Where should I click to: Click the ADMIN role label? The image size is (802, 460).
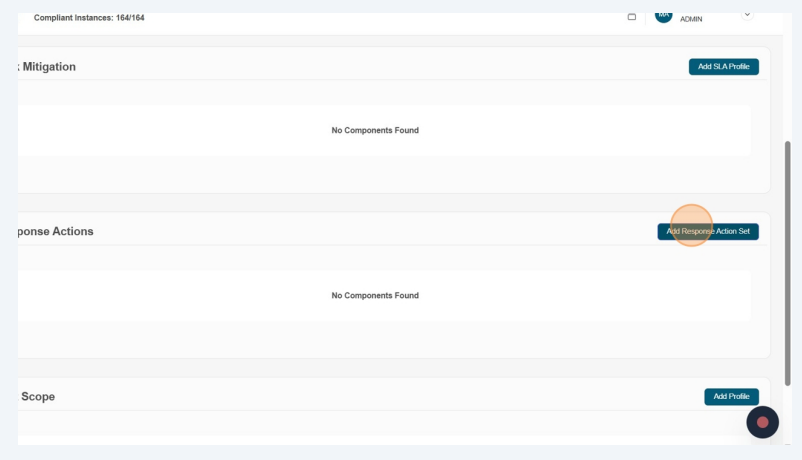click(x=691, y=19)
